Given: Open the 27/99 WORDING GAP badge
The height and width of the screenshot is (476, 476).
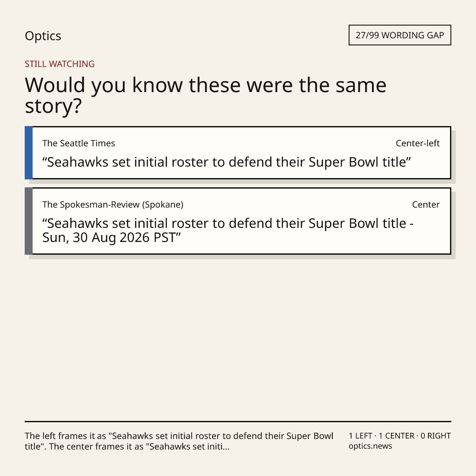Looking at the screenshot, I should (x=400, y=35).
